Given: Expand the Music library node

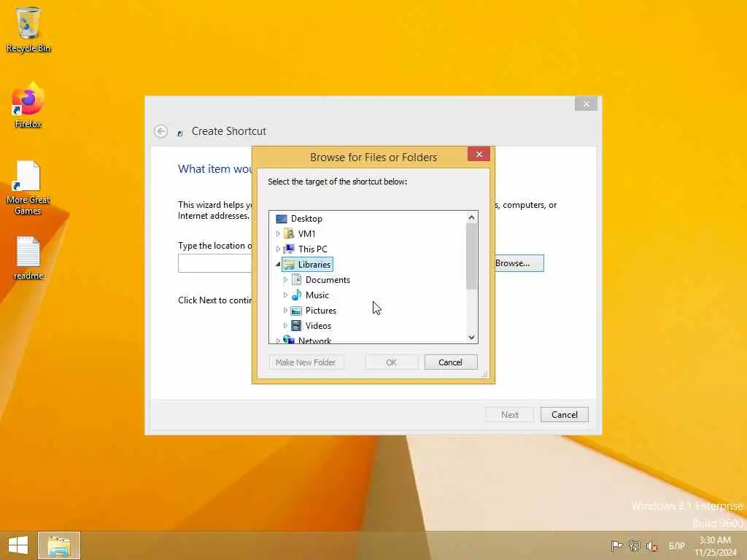Looking at the screenshot, I should point(285,295).
